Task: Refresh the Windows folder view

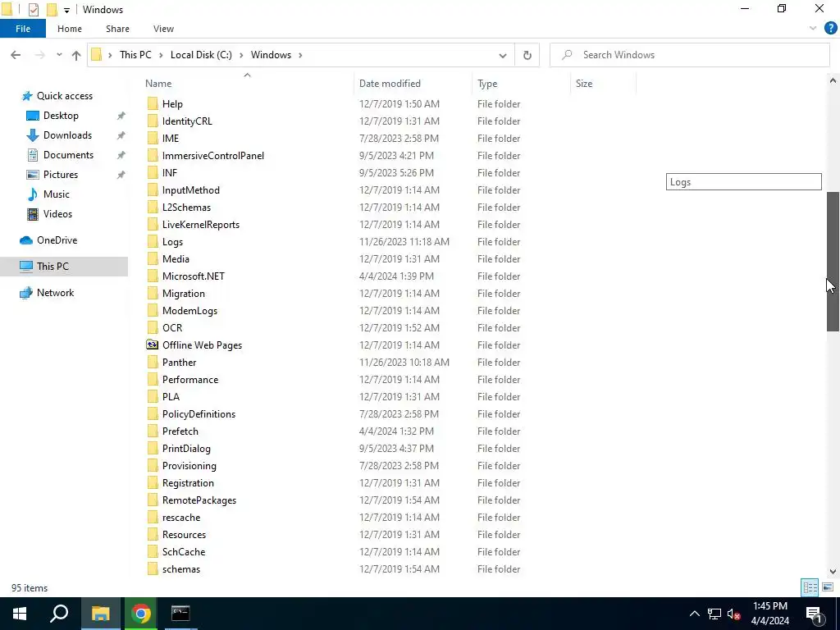Action: (527, 55)
